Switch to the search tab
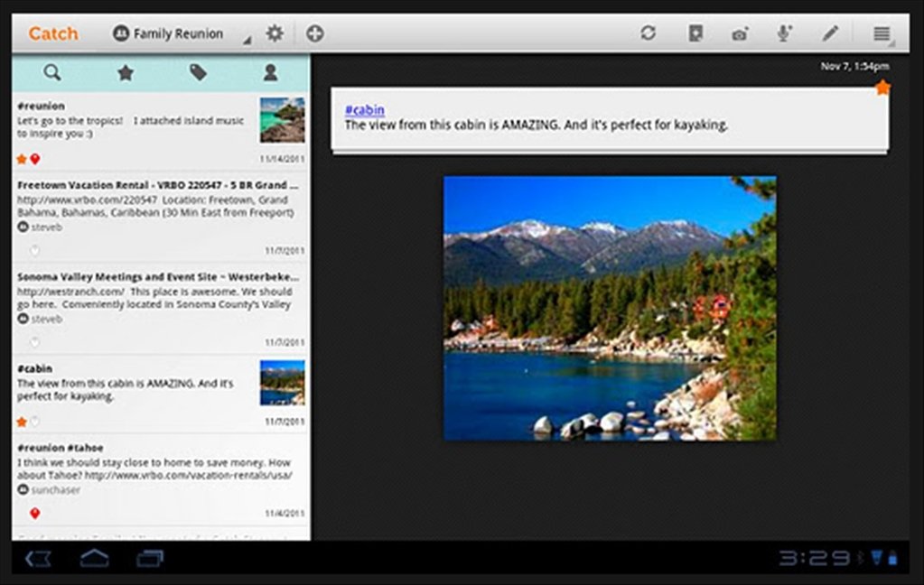This screenshot has width=924, height=585. coord(51,72)
